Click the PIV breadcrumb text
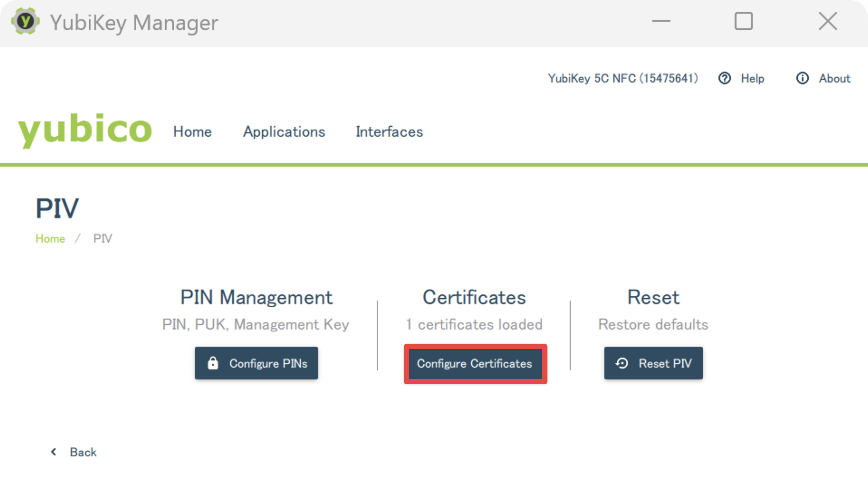Viewport: 868px width, 488px height. coord(103,238)
